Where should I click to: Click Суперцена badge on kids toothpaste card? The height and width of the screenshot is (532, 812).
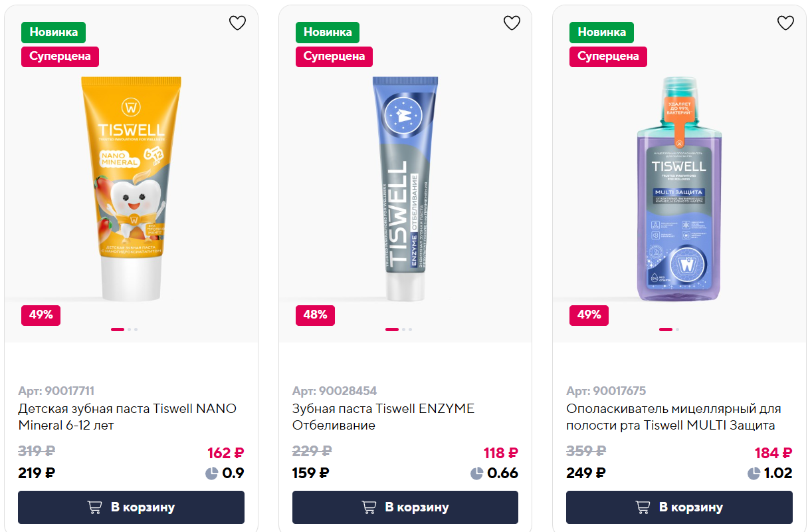pyautogui.click(x=60, y=56)
